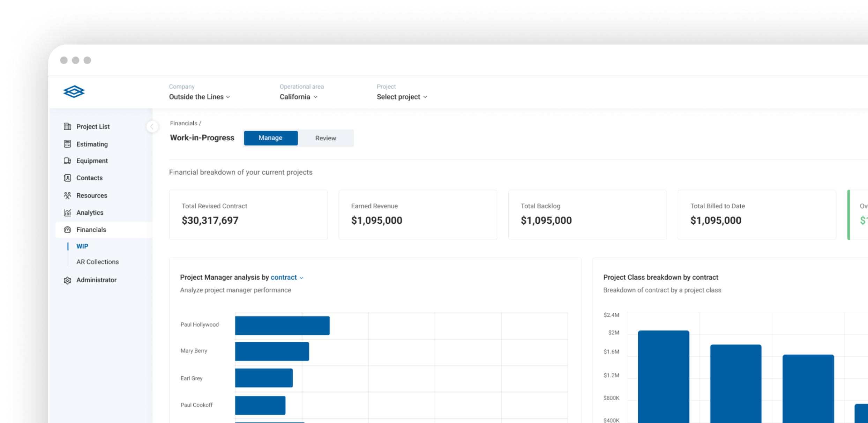Click the Paul Hollywood chart label

coord(200,325)
